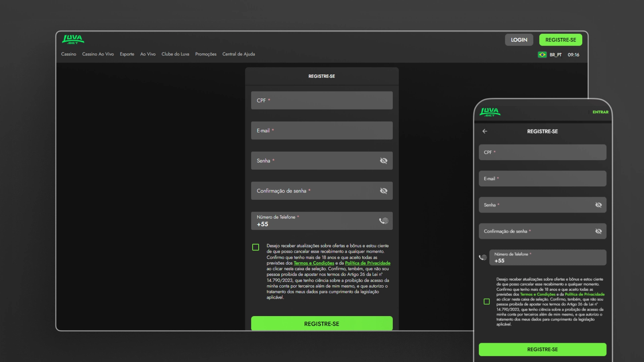Screen dimensions: 644x362
Task: Click the Luva.bet logo in mobile header
Action: (490, 112)
